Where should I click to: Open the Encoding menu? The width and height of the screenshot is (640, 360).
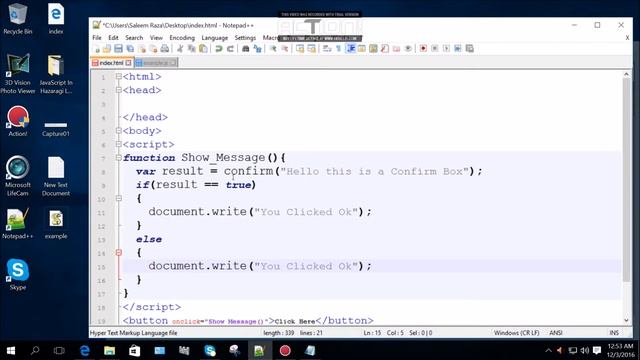182,38
